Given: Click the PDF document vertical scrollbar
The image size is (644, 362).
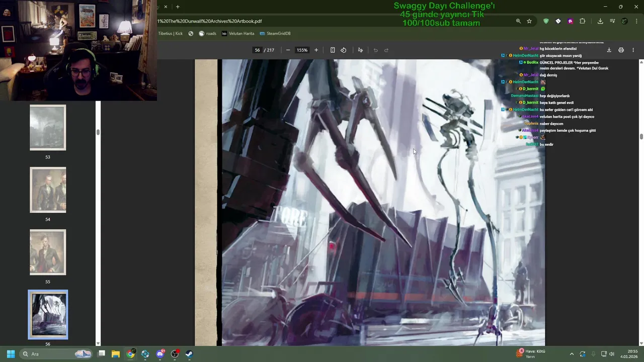Looking at the screenshot, I should pos(641,136).
